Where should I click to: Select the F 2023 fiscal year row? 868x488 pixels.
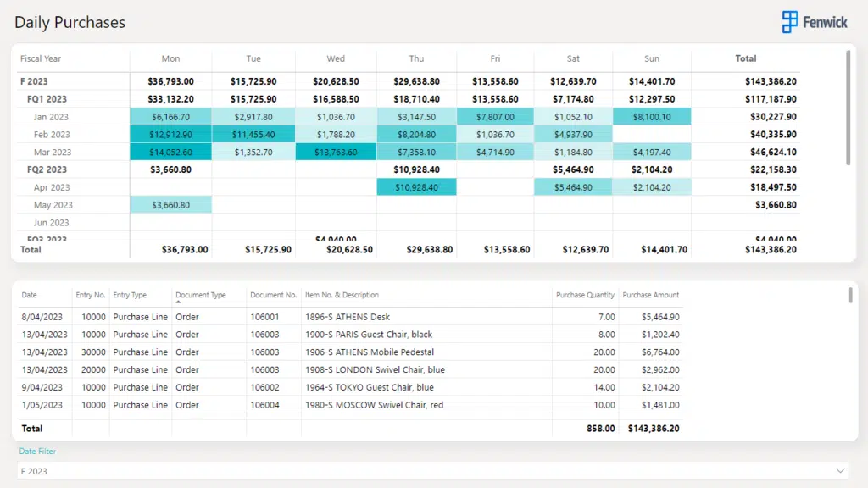tap(34, 81)
